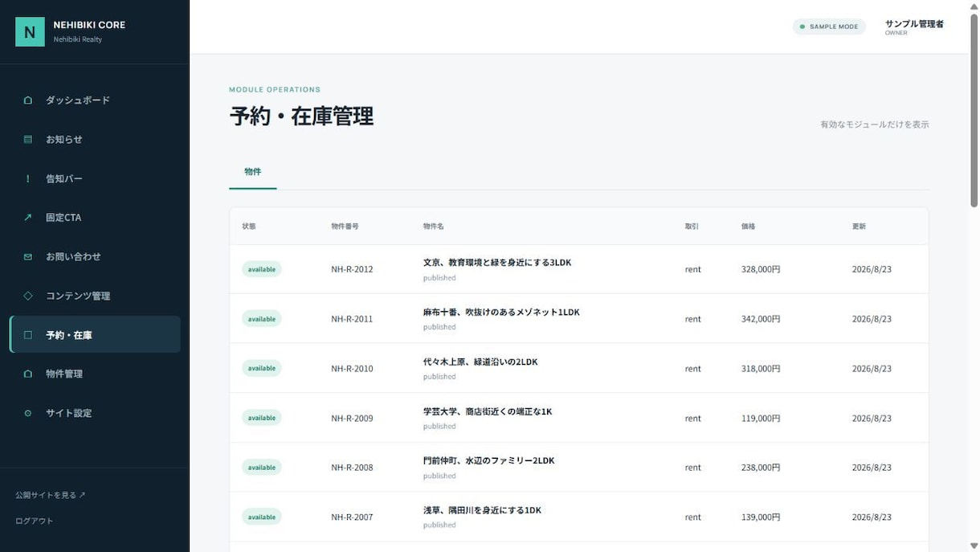This screenshot has width=980, height=552.
Task: Select property number NH-R-2009
Action: coord(352,418)
